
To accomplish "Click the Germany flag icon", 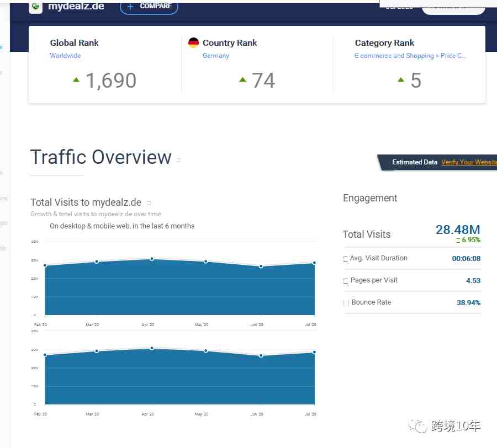I will (x=193, y=42).
